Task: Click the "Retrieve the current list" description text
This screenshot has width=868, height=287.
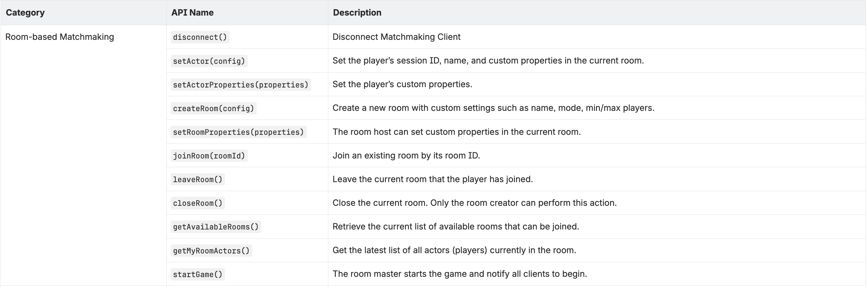Action: [456, 226]
